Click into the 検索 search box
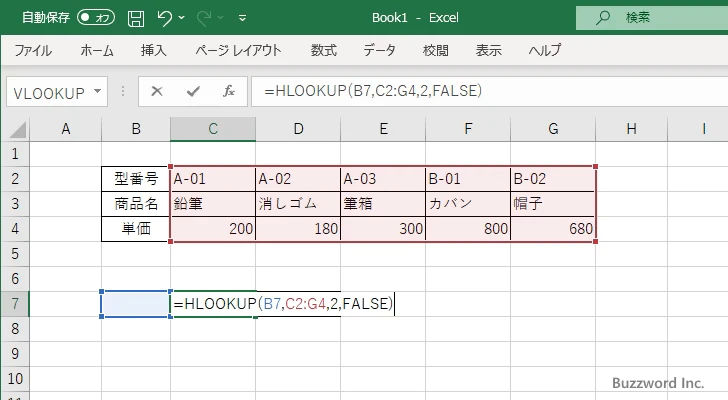 652,18
